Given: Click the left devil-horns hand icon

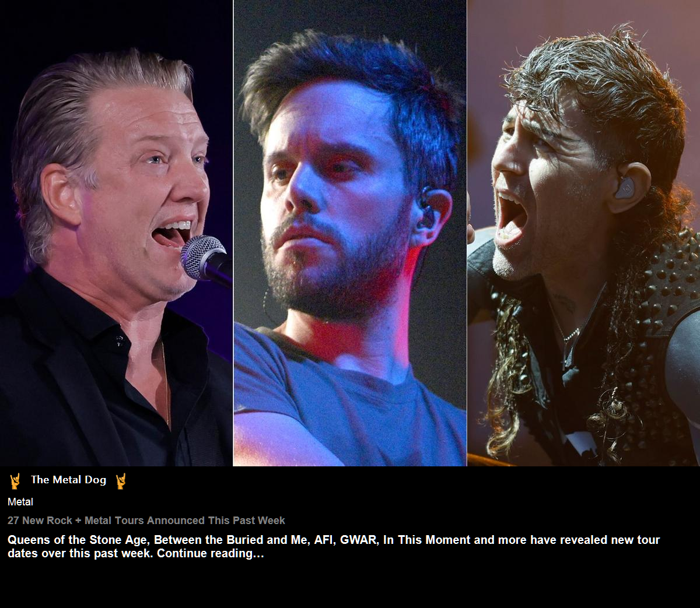Looking at the screenshot, I should [x=15, y=481].
